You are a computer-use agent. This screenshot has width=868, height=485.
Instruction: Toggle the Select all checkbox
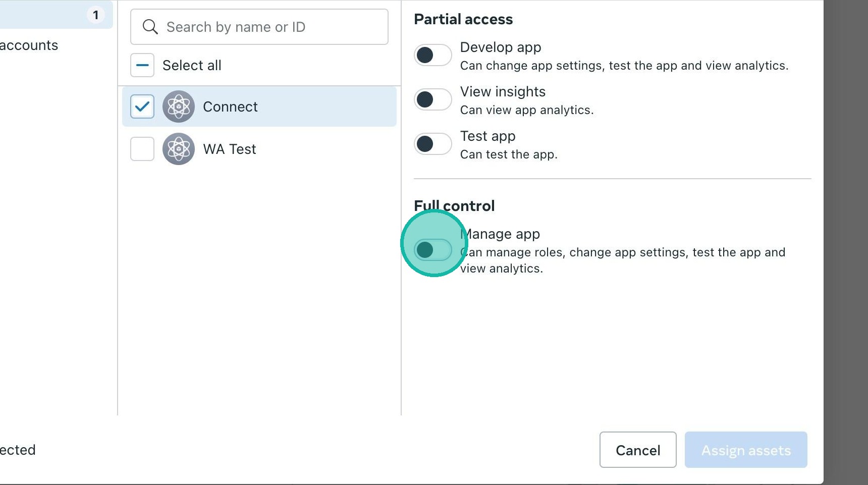142,65
